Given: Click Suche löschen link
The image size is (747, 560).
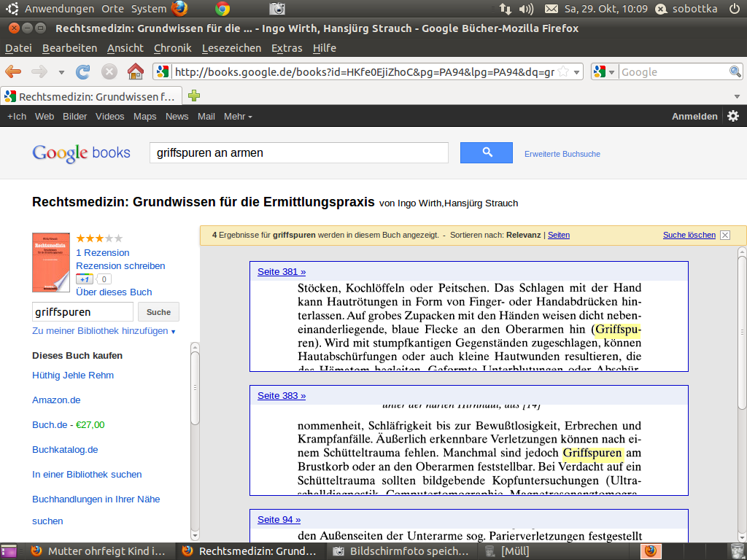Looking at the screenshot, I should [689, 235].
